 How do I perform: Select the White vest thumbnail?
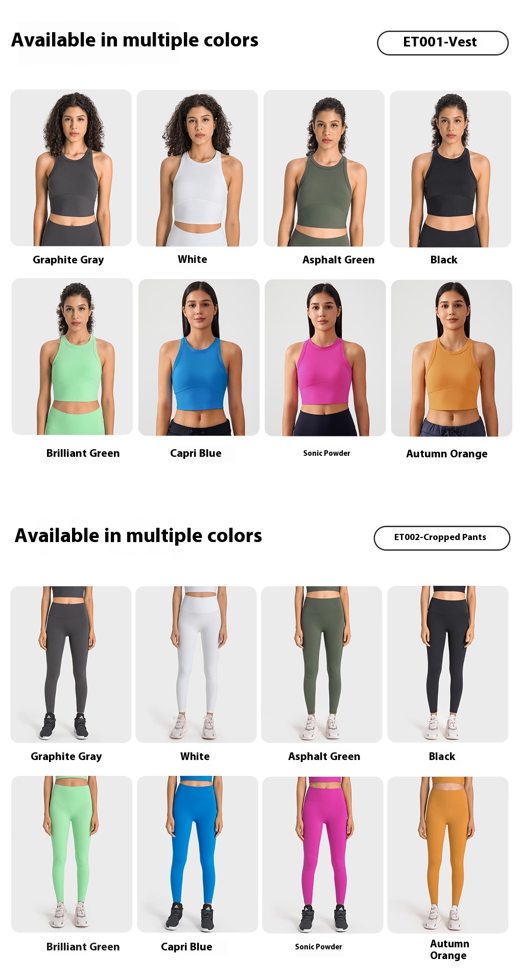click(197, 168)
